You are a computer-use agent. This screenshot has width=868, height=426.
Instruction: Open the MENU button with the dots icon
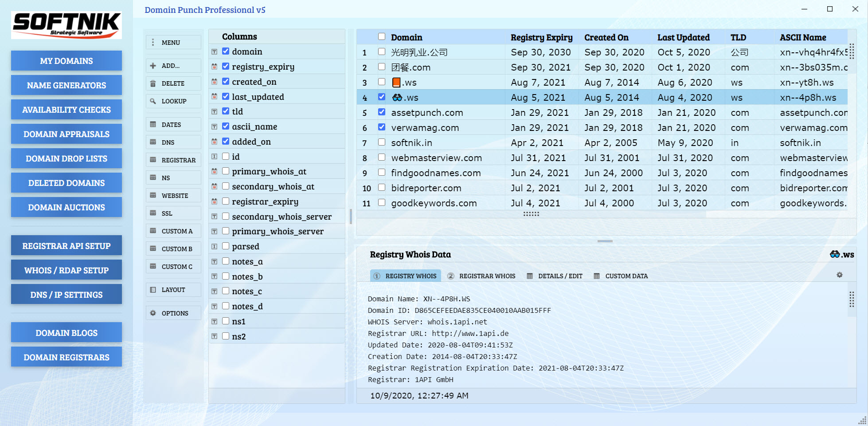click(173, 43)
